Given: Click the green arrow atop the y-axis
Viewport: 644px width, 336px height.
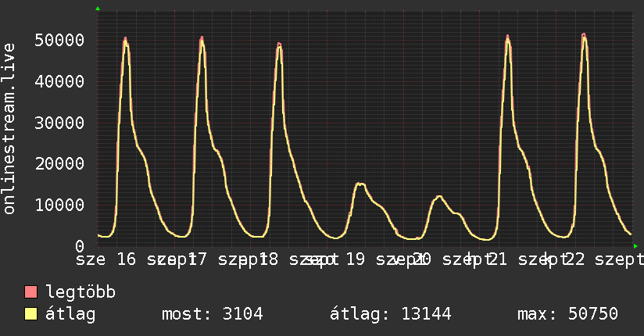Looking at the screenshot, I should [x=98, y=9].
